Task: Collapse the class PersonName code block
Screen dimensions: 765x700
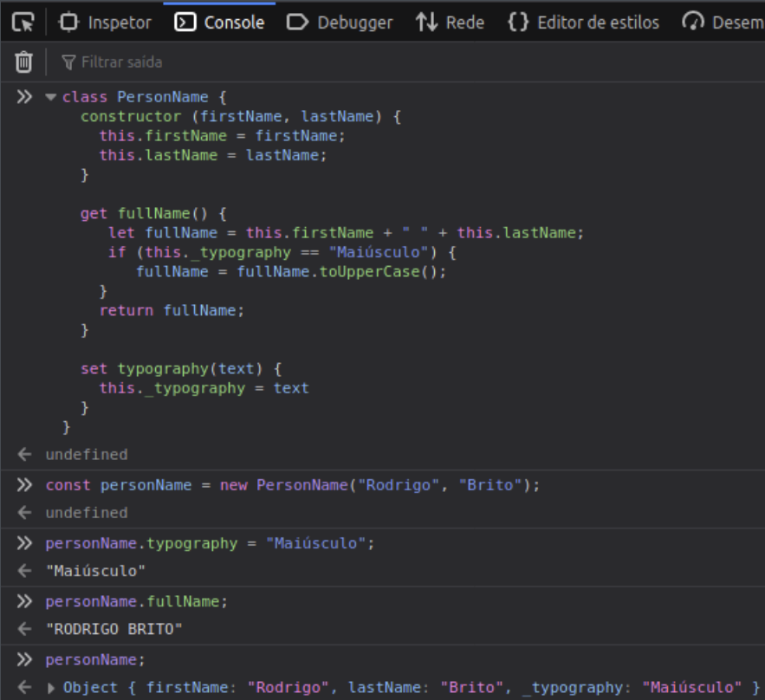Action: (50, 97)
